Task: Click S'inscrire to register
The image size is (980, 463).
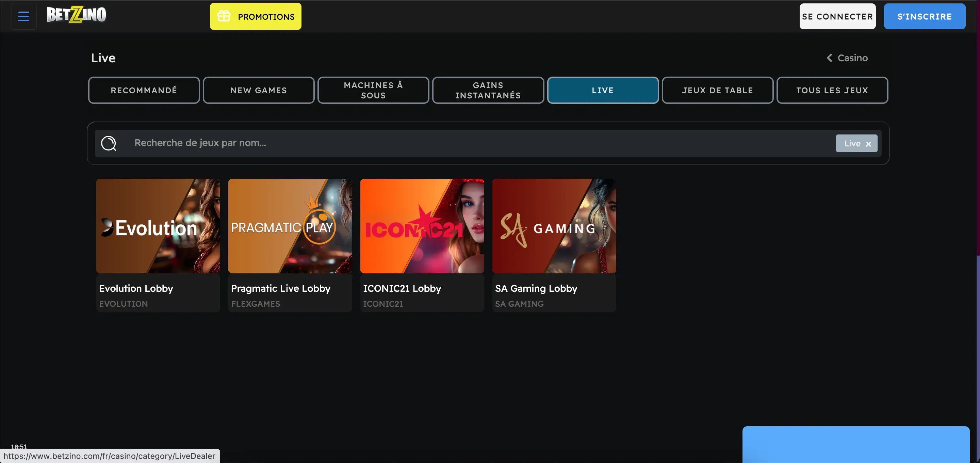Action: tap(925, 16)
